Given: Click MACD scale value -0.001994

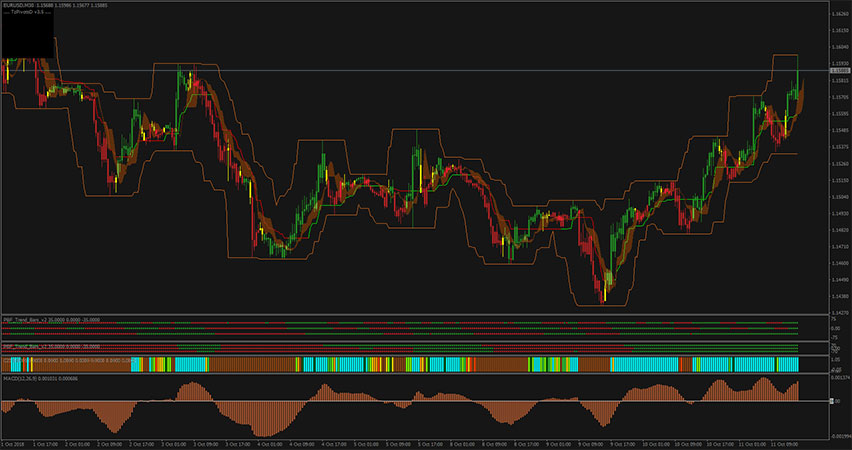Looking at the screenshot, I should (841, 436).
